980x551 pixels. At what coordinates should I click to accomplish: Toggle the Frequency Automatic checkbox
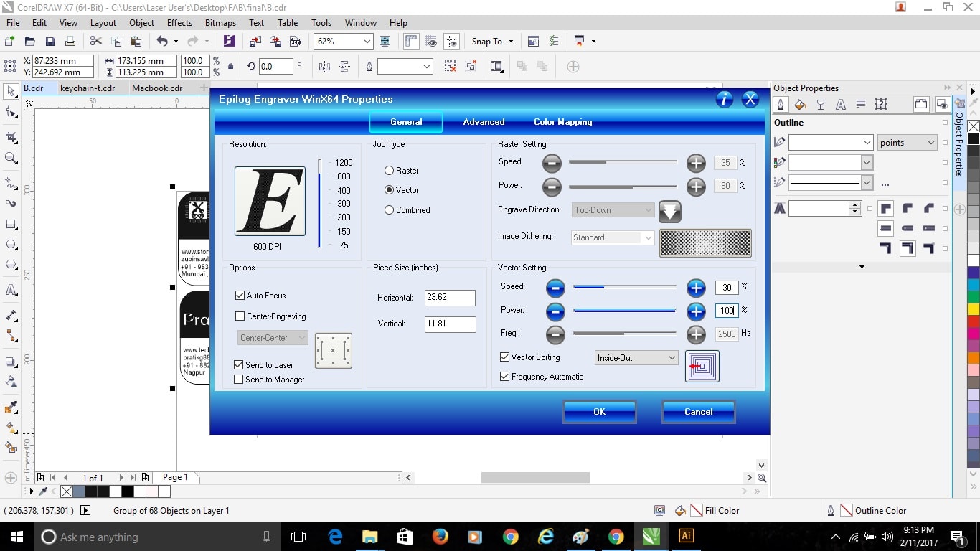click(x=505, y=377)
